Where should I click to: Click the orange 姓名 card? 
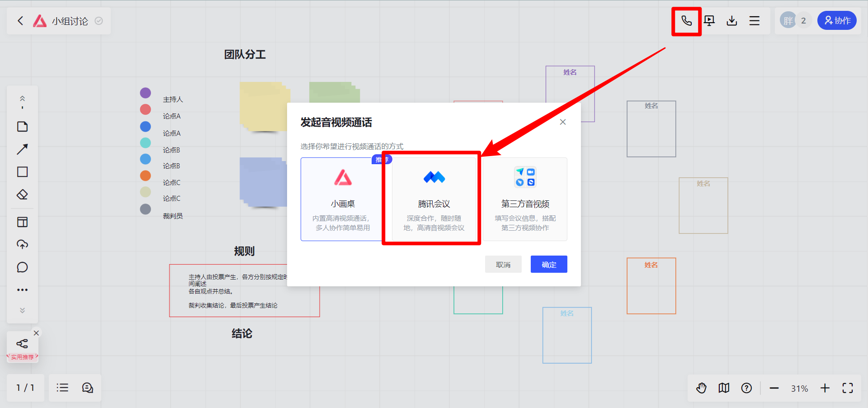click(651, 286)
